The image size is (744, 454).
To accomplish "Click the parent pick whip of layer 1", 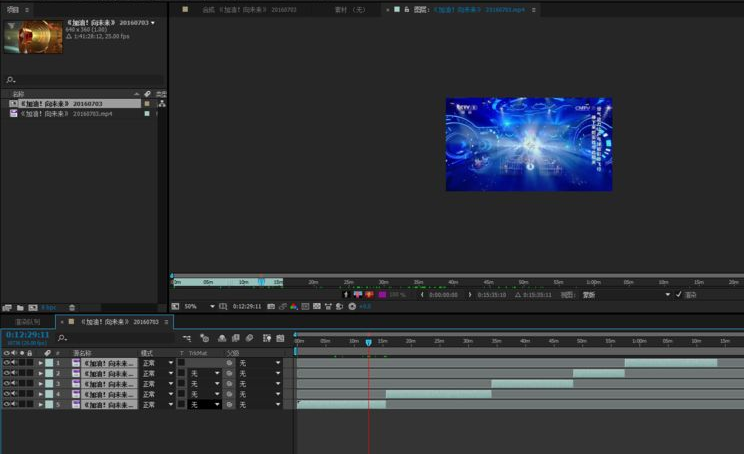I will tap(229, 363).
